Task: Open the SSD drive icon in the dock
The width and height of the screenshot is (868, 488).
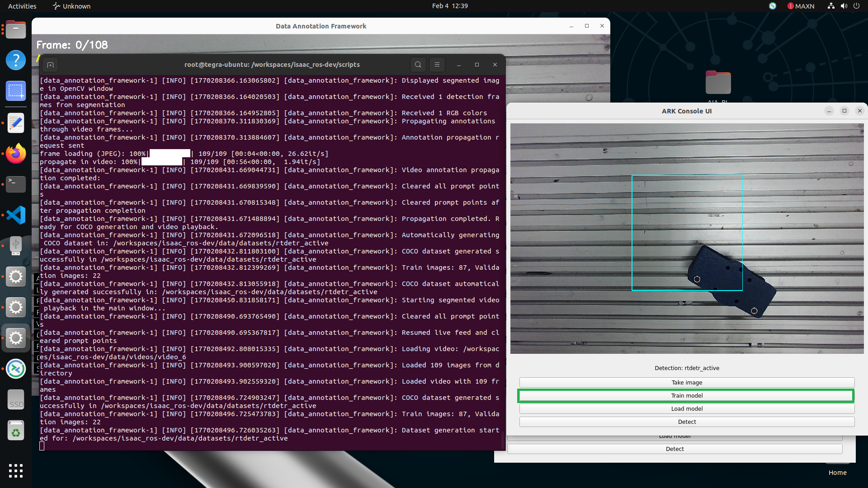Action: [x=16, y=400]
